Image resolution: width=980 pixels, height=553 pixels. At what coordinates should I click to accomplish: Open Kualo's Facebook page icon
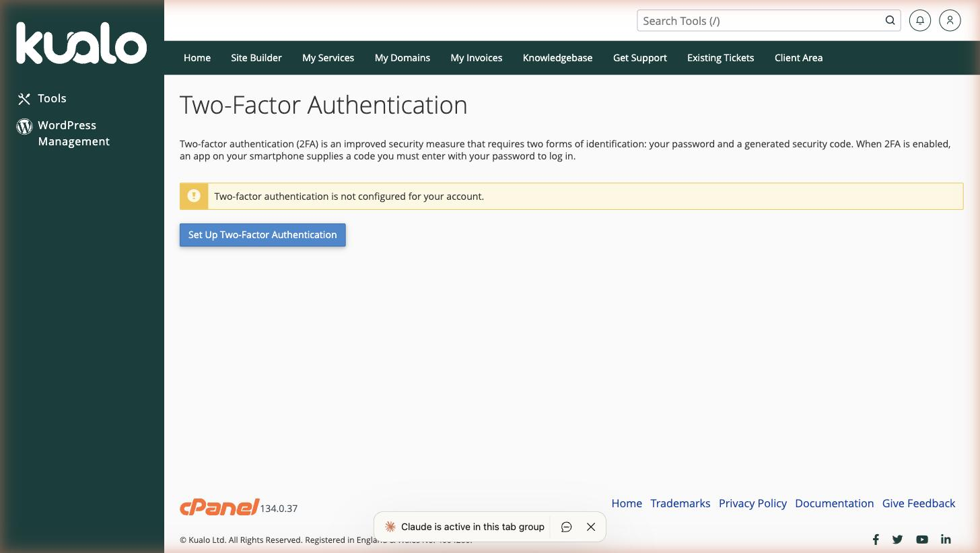click(876, 540)
